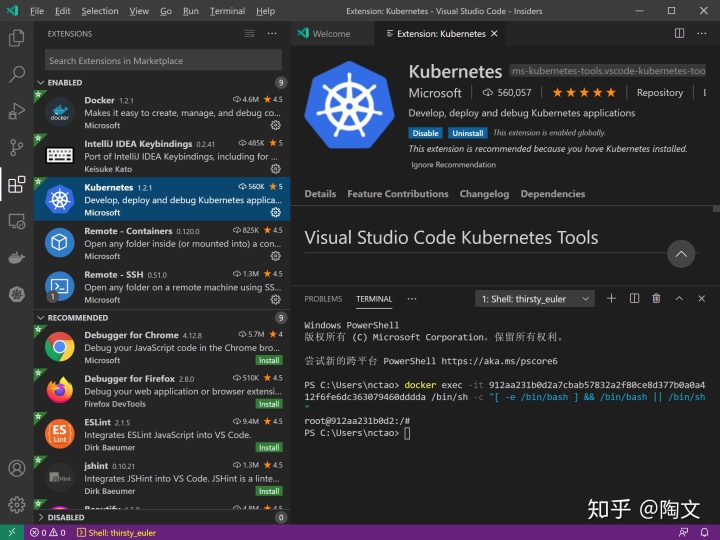The width and height of the screenshot is (720, 540).
Task: Select the TERMINAL panel tab
Action: tap(374, 299)
